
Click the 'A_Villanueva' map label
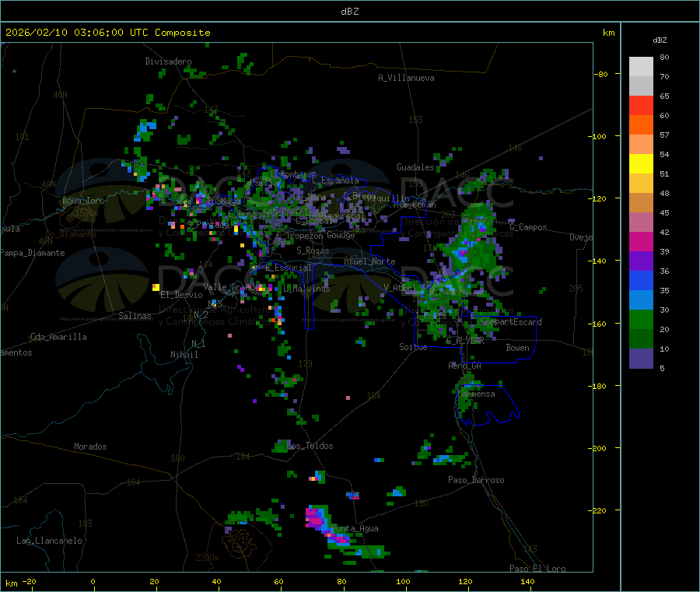pyautogui.click(x=406, y=78)
